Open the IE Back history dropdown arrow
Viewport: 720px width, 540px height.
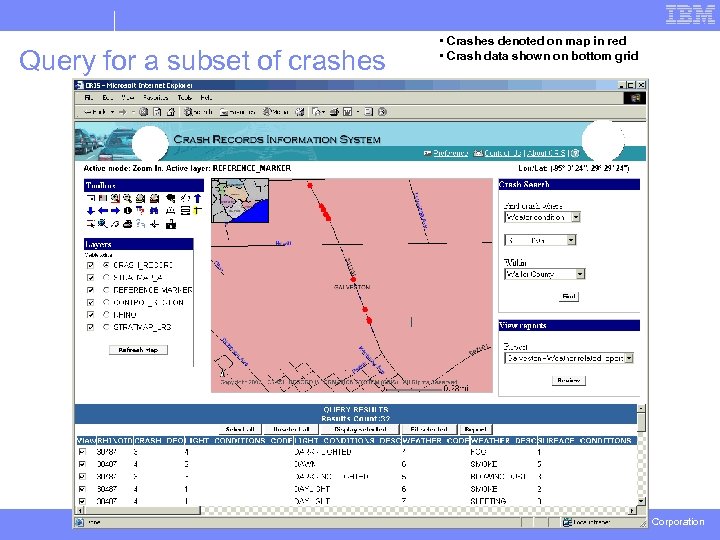112,112
